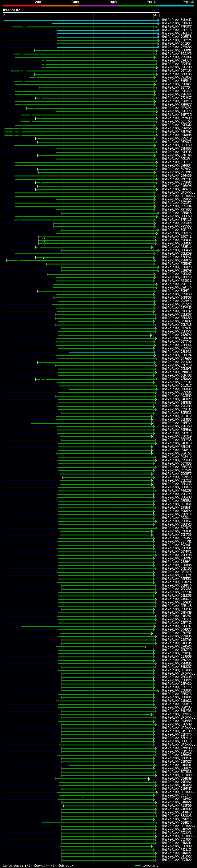The width and height of the screenshot is (197, 868).
Task: Click the UniRef100_P29356 subject name
Action: point(176,538)
